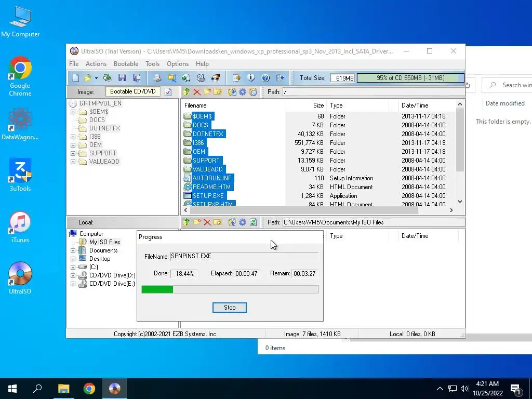Sort image list by Filename column header
Screen dimensions: 532x399
pyautogui.click(x=233, y=105)
